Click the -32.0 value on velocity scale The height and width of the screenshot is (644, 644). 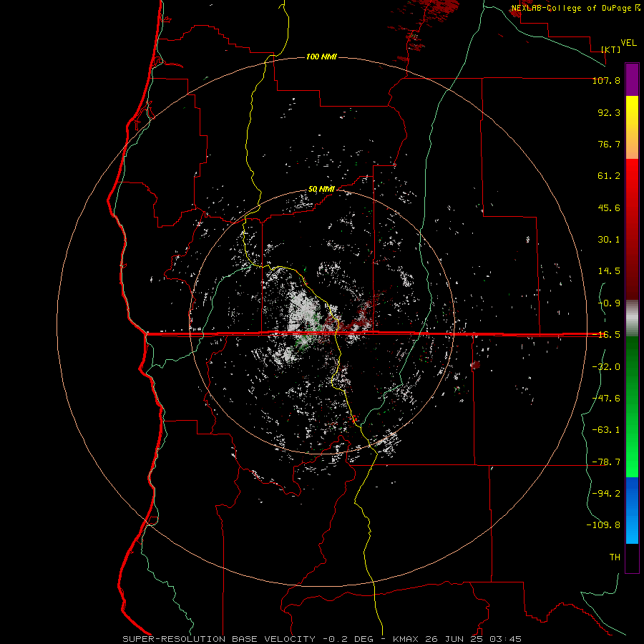pyautogui.click(x=606, y=367)
